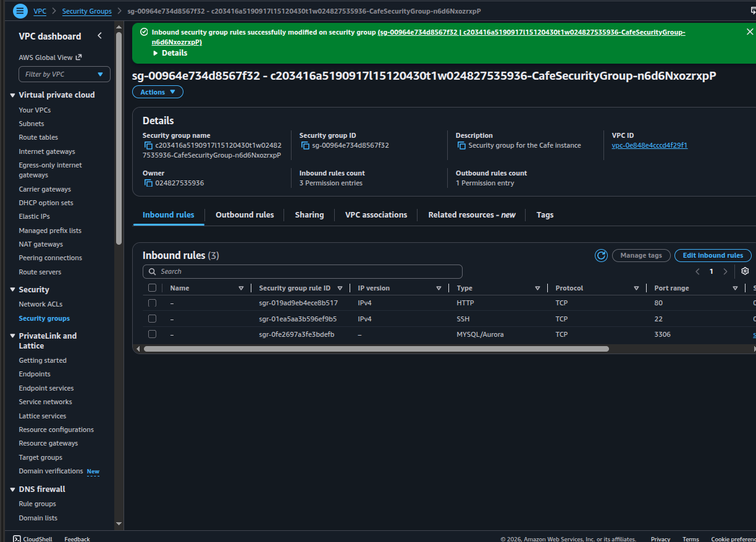Image resolution: width=756 pixels, height=542 pixels.
Task: Click the table horizontal scrollbar
Action: coord(376,349)
